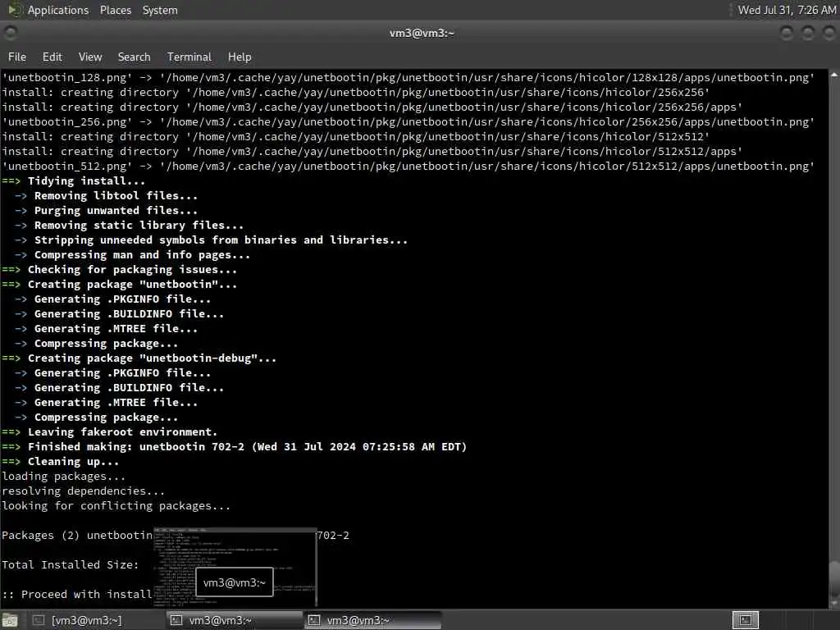The width and height of the screenshot is (840, 630).
Task: Click the 'Compressing man and info pages...' line
Action: 132,255
